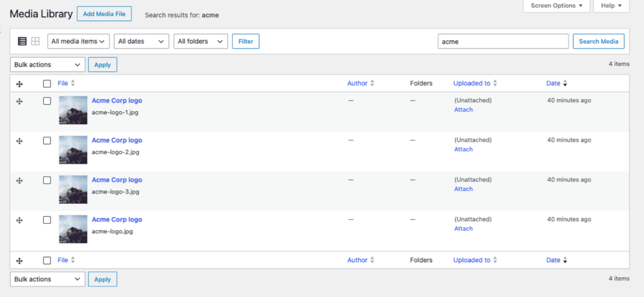The height and width of the screenshot is (297, 644).
Task: Click sort arrows next to bottom Author header
Action: [x=372, y=260]
